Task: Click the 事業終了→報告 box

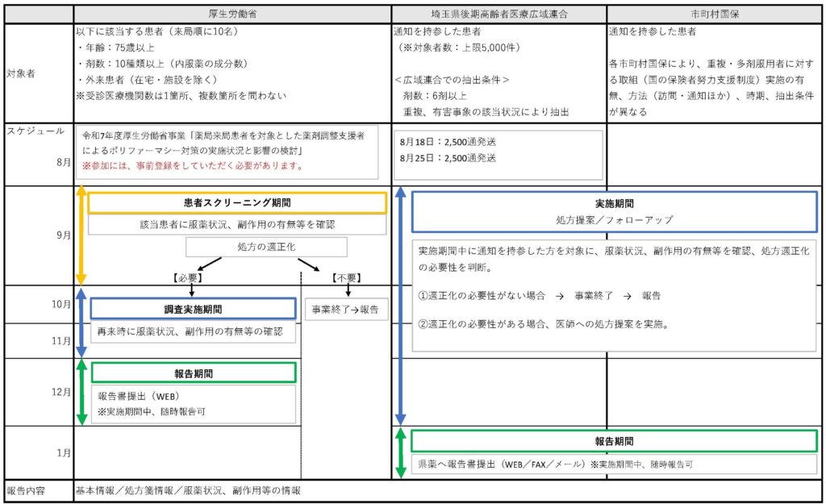Action: (x=345, y=309)
